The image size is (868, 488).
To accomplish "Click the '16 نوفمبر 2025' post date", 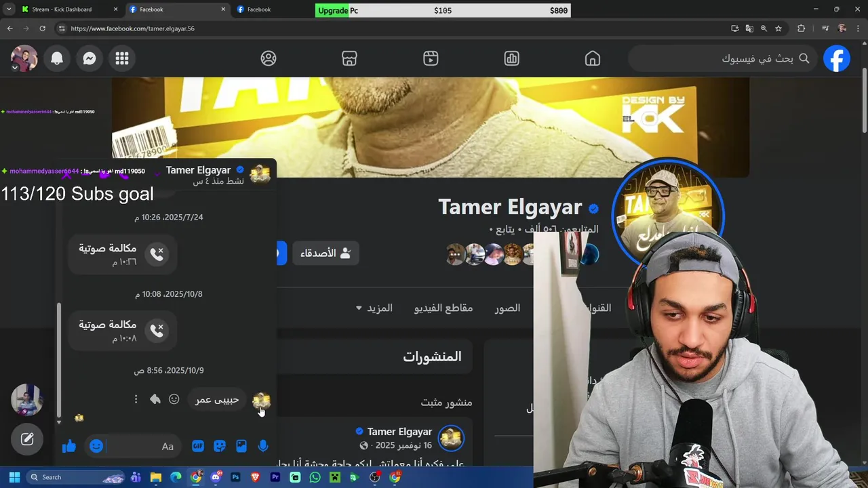I will [x=403, y=445].
